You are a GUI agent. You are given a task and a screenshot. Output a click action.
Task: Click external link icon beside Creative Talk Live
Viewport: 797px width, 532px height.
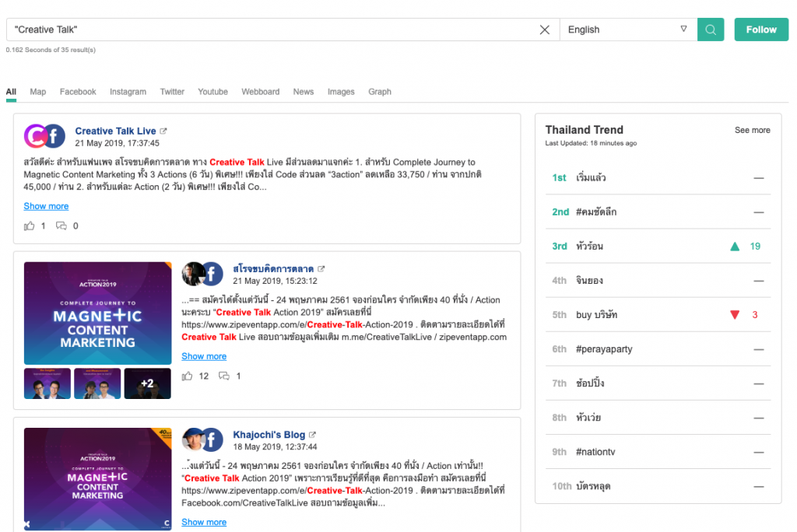pyautogui.click(x=163, y=131)
